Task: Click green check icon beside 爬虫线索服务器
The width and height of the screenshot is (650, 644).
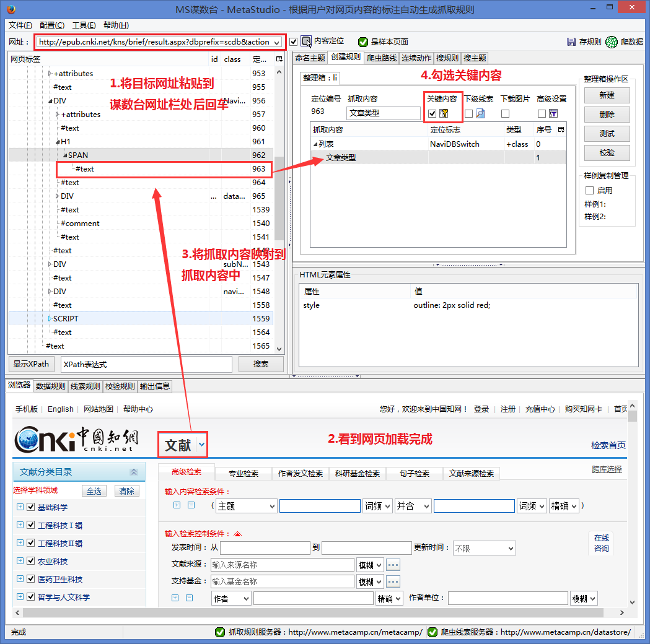Action: pyautogui.click(x=433, y=632)
